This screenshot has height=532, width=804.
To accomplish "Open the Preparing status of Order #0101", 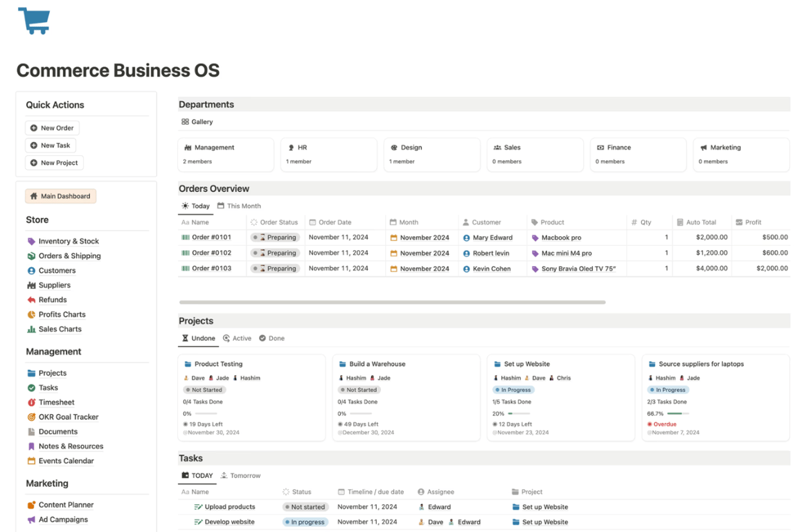I will [x=275, y=238].
